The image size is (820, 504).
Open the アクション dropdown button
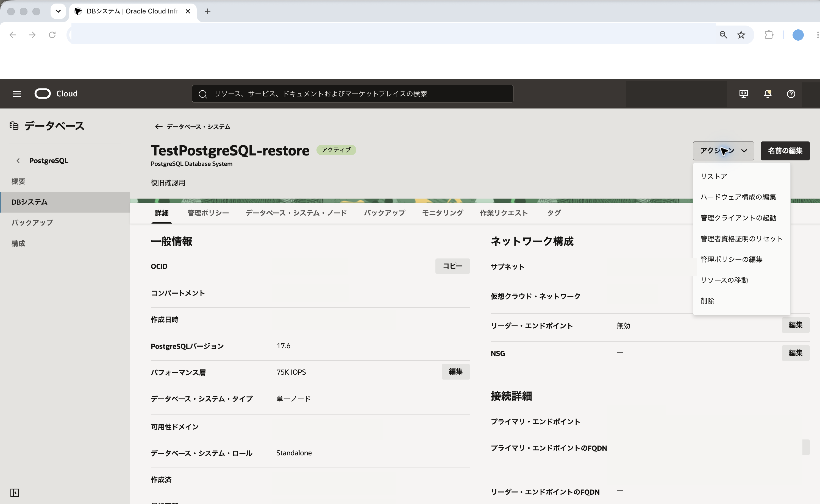(x=723, y=151)
